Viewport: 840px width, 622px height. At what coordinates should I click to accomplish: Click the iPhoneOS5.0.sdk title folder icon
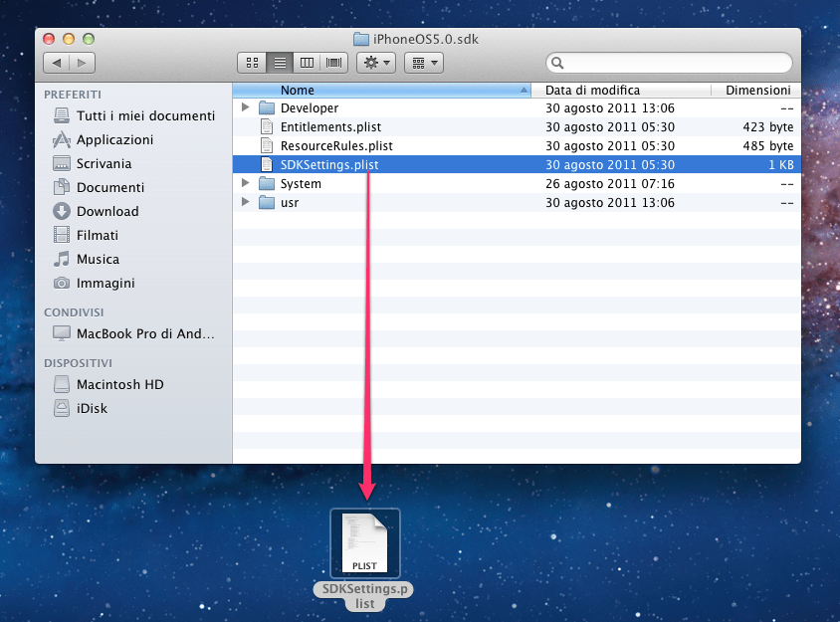pyautogui.click(x=361, y=39)
